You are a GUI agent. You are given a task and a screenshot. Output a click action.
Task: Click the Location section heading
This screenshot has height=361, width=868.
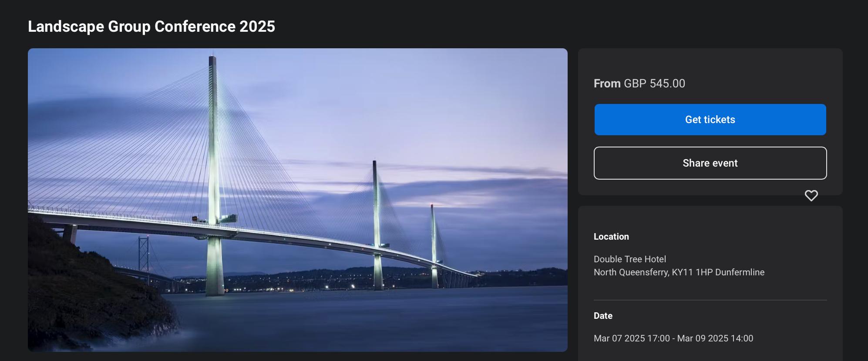click(611, 237)
